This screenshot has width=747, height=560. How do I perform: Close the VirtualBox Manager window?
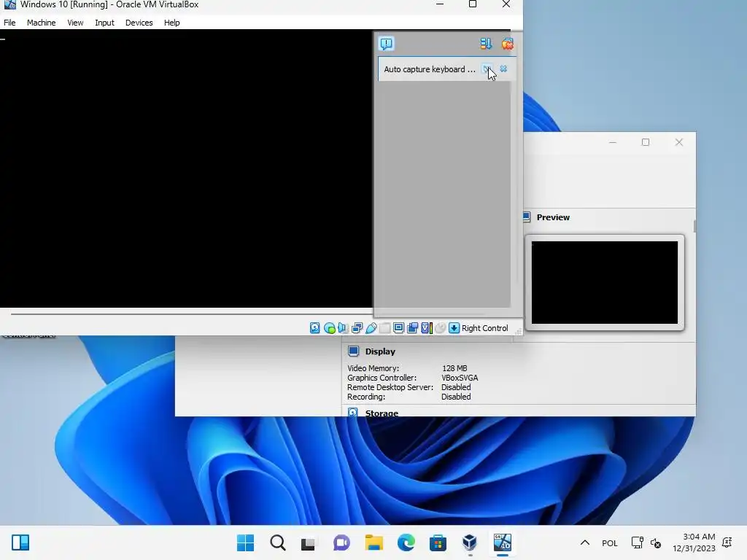tap(679, 142)
